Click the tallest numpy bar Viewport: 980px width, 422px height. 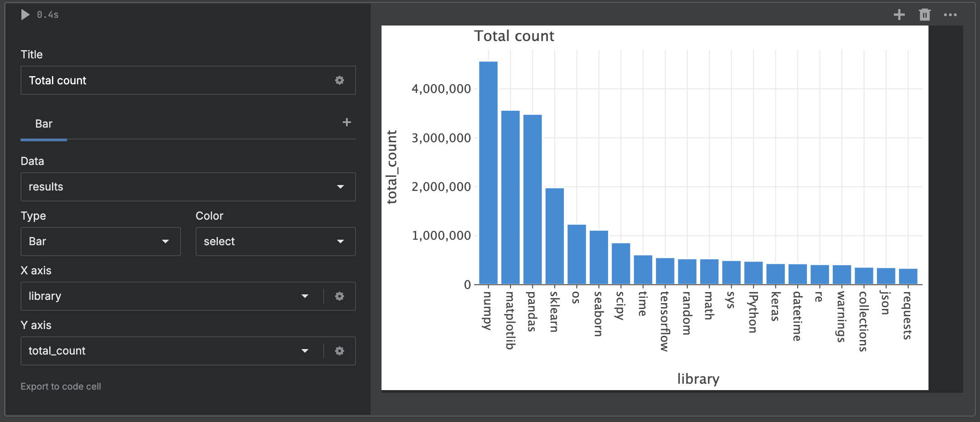[488, 173]
